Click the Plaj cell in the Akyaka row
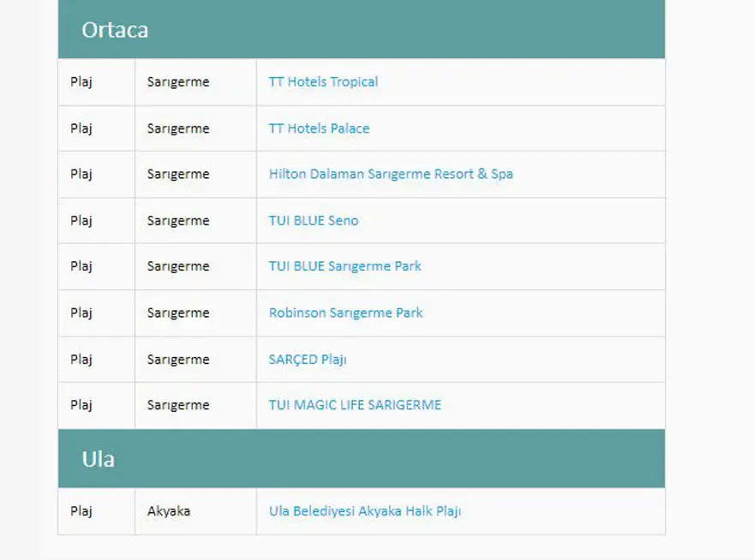The height and width of the screenshot is (560, 754). [81, 511]
